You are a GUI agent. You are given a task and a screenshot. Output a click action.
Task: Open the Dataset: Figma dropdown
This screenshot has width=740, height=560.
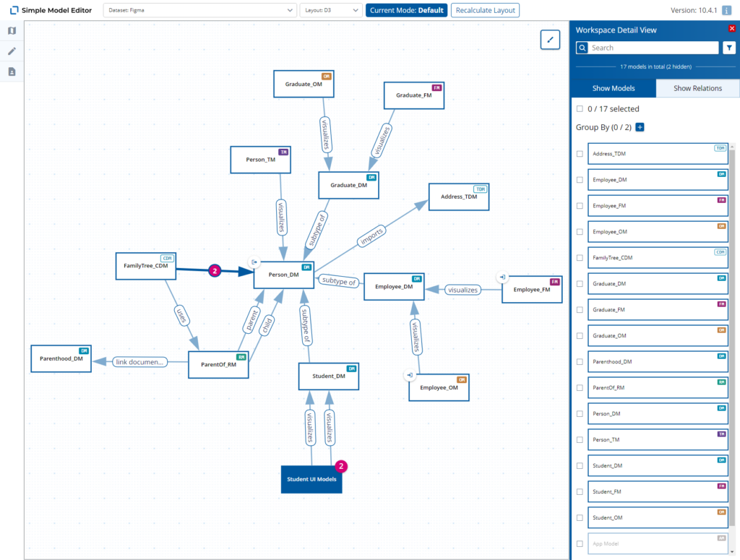coord(200,10)
